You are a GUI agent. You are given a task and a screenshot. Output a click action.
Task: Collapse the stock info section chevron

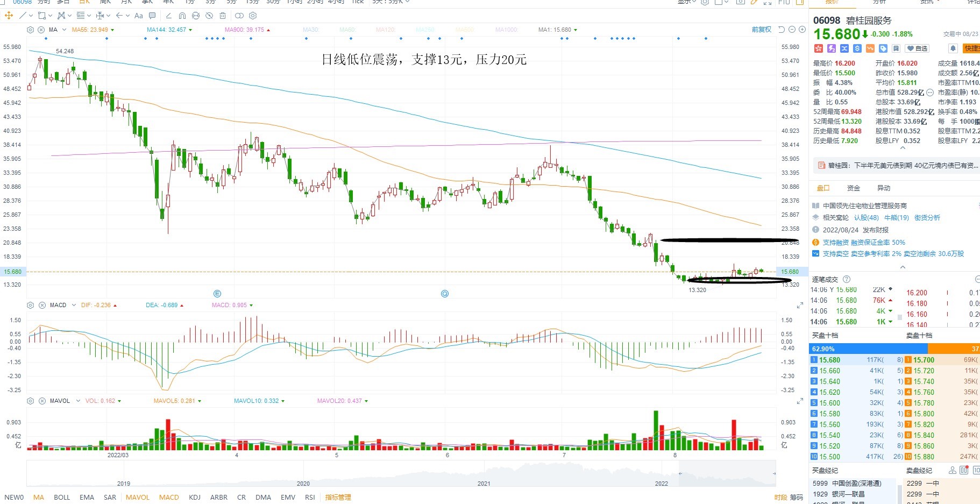coord(903,148)
